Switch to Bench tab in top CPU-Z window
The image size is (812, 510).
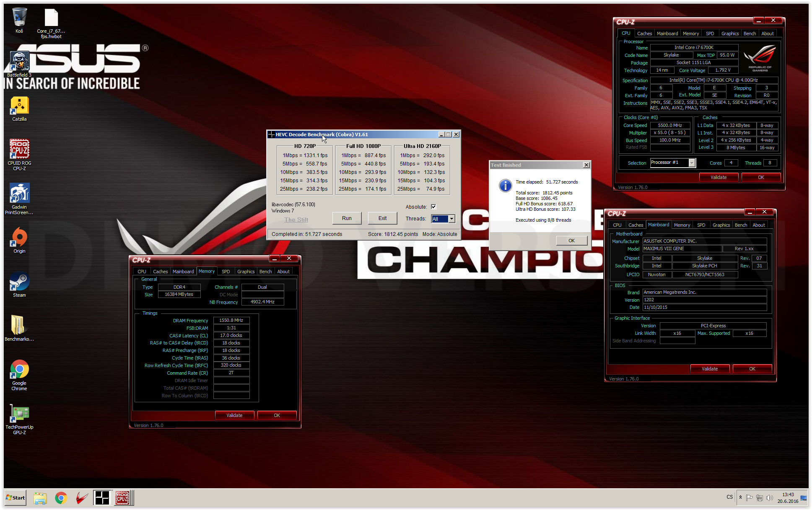coord(750,34)
